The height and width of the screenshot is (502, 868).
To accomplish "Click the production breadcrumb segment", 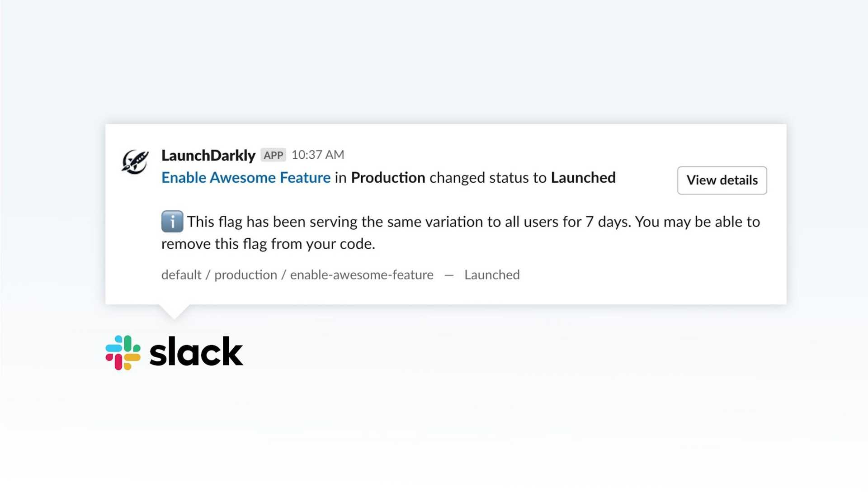I will 246,275.
